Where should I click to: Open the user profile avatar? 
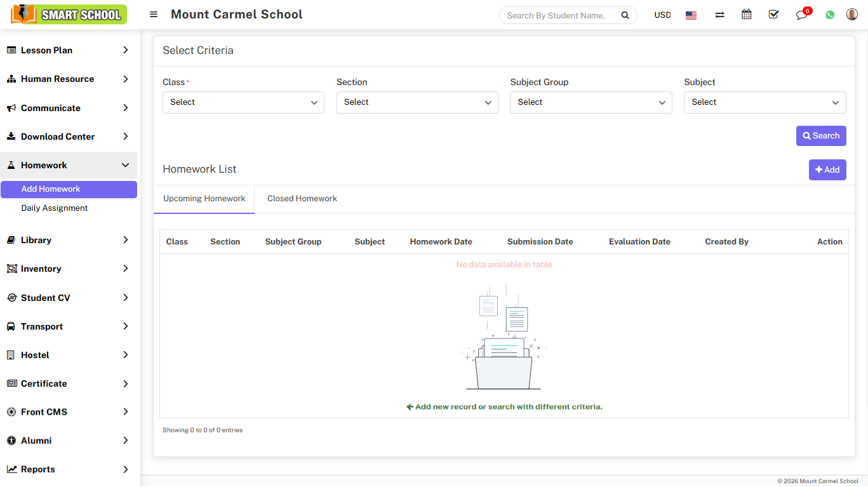pos(852,15)
